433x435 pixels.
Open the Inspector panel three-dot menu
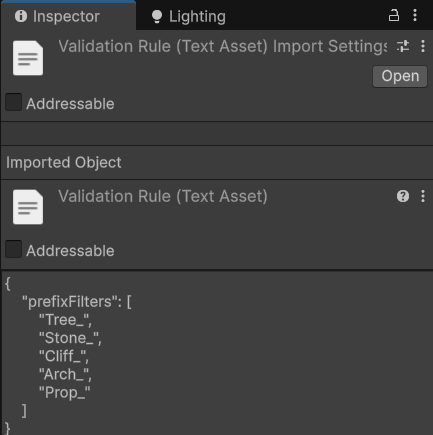[x=415, y=15]
